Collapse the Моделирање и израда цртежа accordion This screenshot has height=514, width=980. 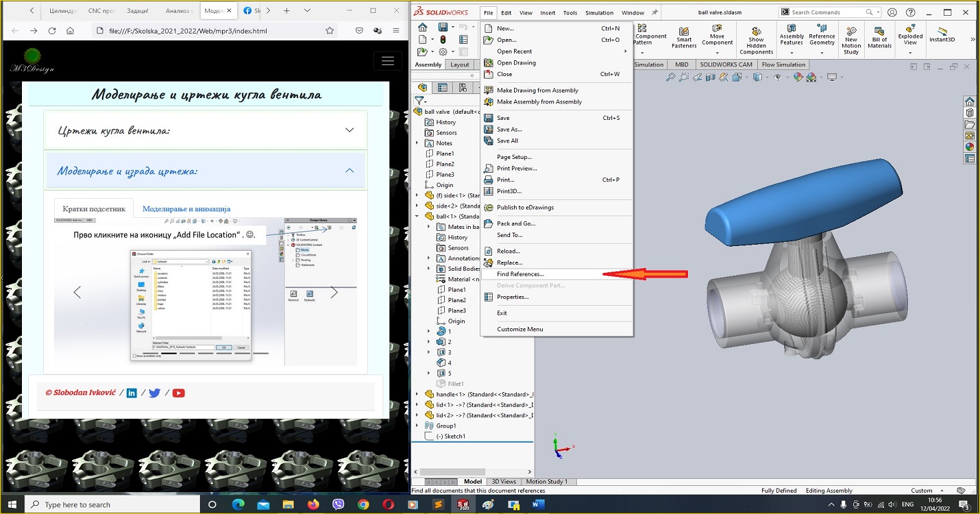point(206,171)
